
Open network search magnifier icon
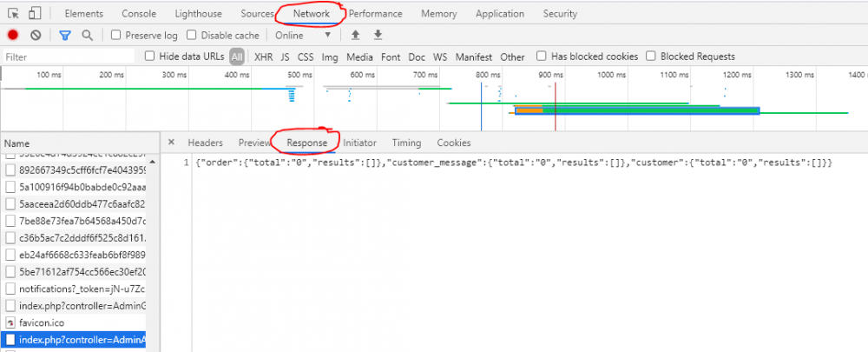(87, 35)
